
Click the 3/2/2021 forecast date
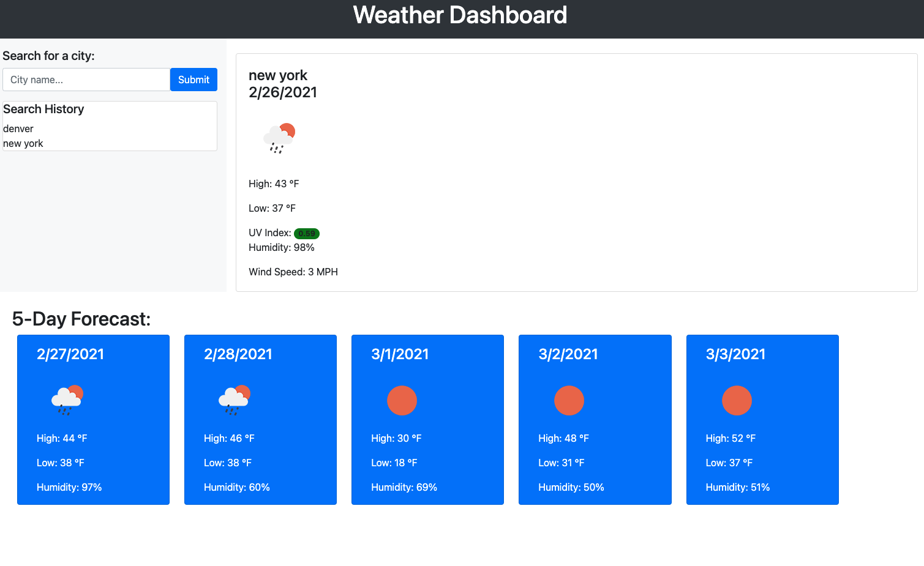click(x=568, y=354)
